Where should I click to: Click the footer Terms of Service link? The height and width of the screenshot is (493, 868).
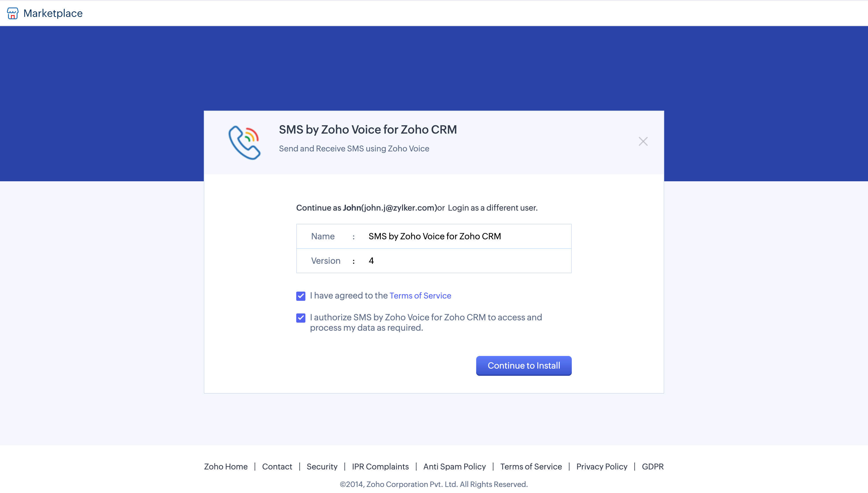tap(531, 466)
